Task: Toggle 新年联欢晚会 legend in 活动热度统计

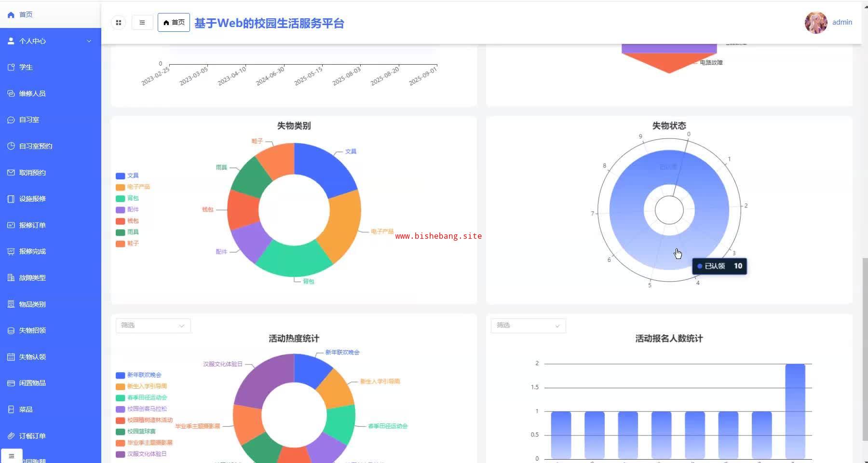Action: tap(139, 375)
